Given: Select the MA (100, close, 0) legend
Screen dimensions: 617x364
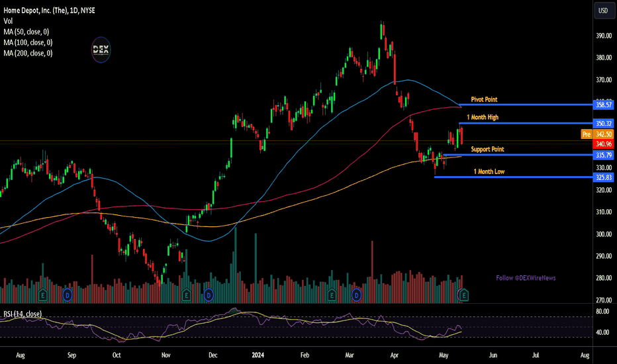Looking at the screenshot, I should 28,42.
